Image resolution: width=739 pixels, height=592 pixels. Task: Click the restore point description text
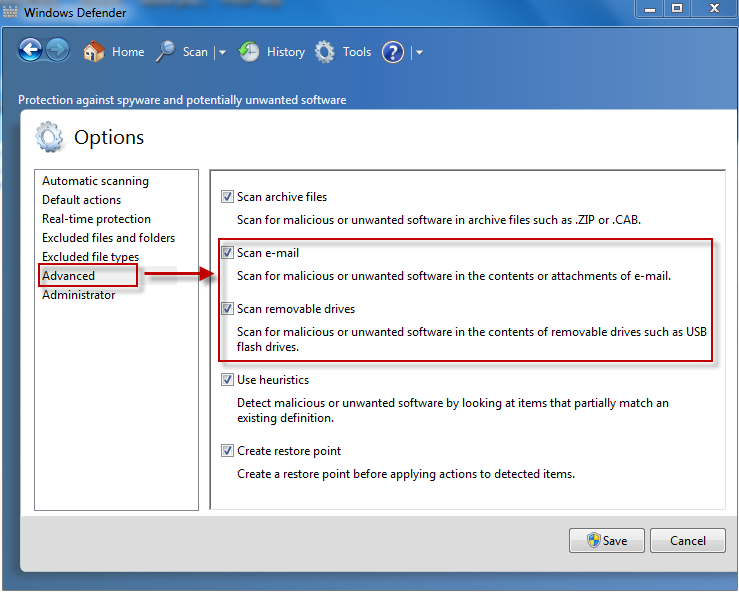click(x=406, y=474)
